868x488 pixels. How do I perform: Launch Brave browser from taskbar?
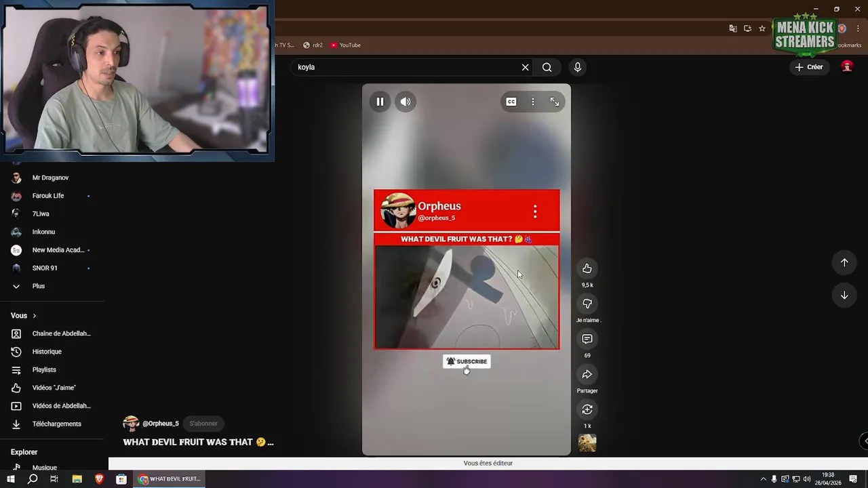tap(99, 479)
